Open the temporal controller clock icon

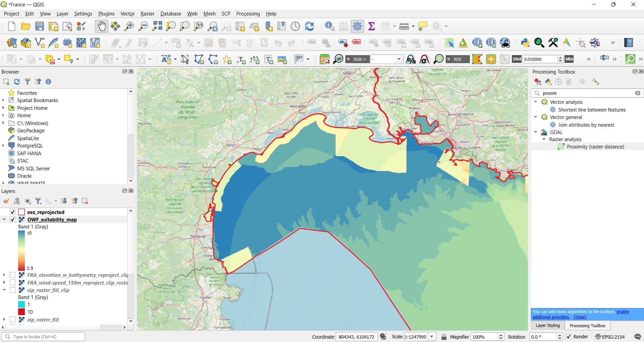point(295,26)
